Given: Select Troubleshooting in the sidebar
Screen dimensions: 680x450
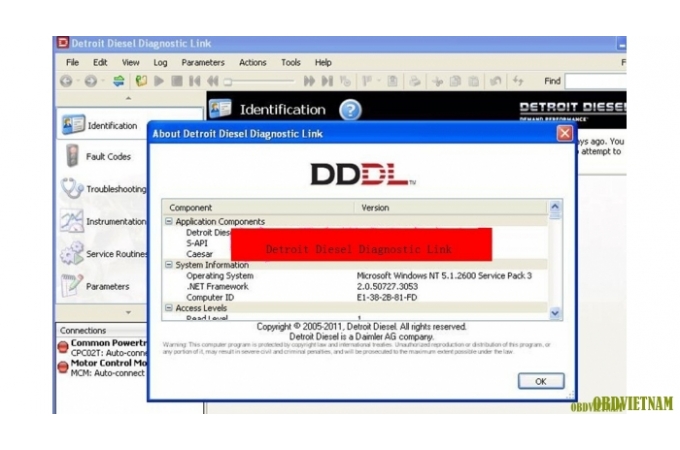Looking at the screenshot, I should coord(102,189).
